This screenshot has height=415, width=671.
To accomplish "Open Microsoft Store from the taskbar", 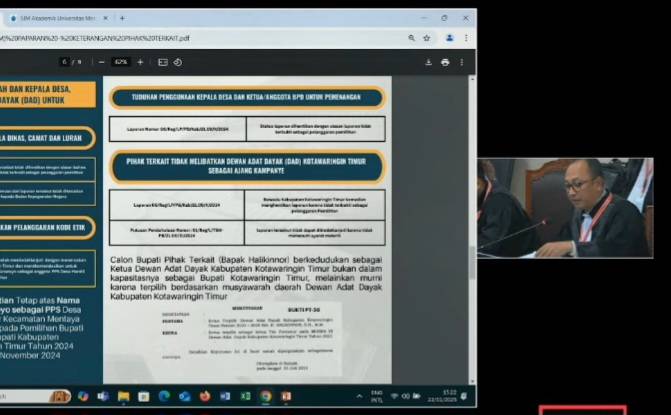I will [144, 397].
